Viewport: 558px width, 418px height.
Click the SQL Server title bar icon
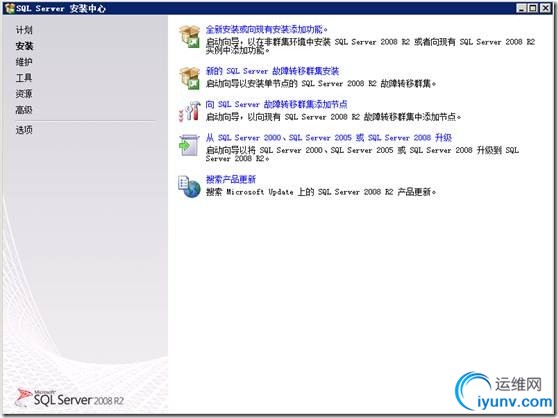10,8
